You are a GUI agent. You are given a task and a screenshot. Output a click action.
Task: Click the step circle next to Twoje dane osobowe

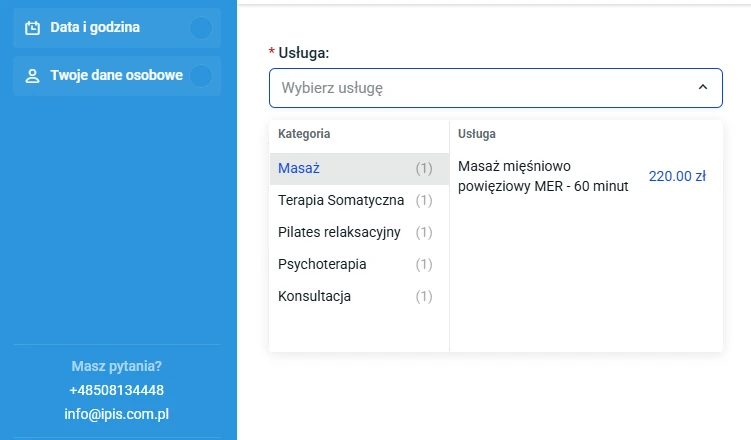pos(201,76)
